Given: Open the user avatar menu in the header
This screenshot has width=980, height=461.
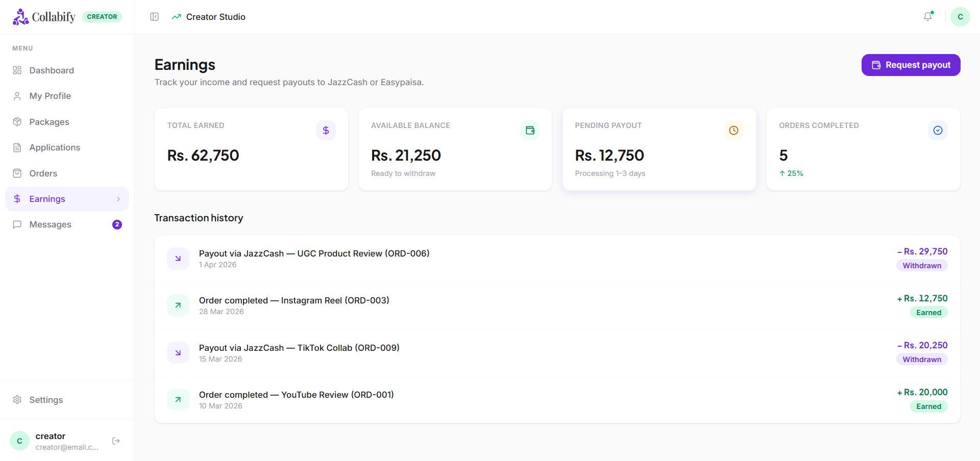Looking at the screenshot, I should click(960, 17).
